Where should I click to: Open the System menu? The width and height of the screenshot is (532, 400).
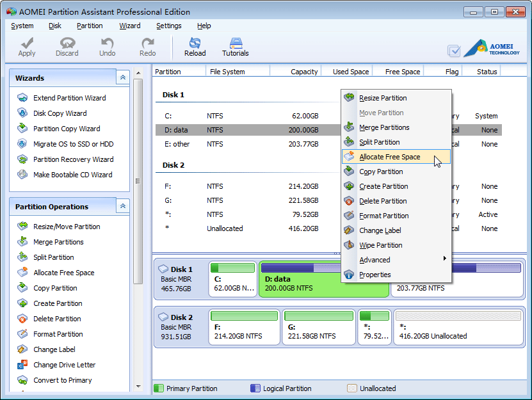point(22,26)
